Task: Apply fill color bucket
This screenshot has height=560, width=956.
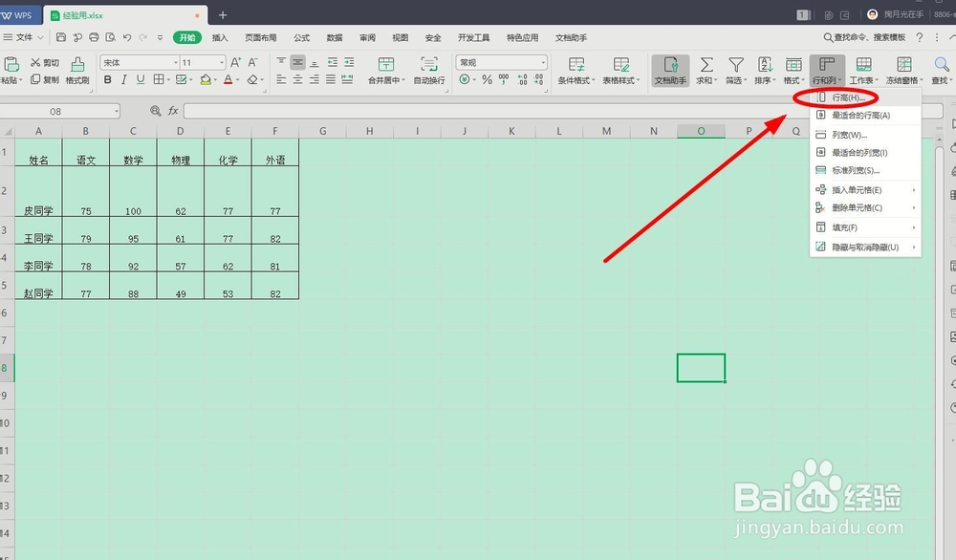Action: (x=206, y=79)
